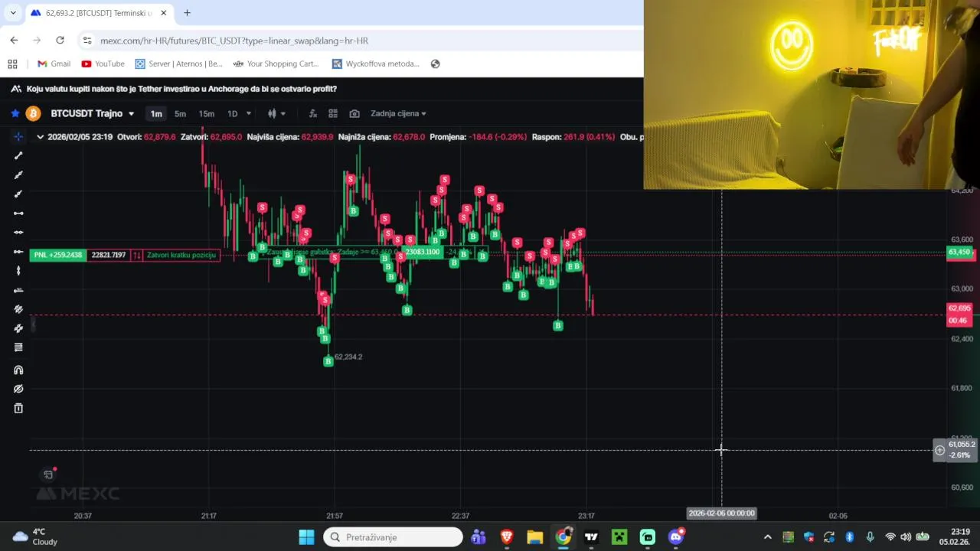Click the PNL +259.2438 label

point(58,255)
